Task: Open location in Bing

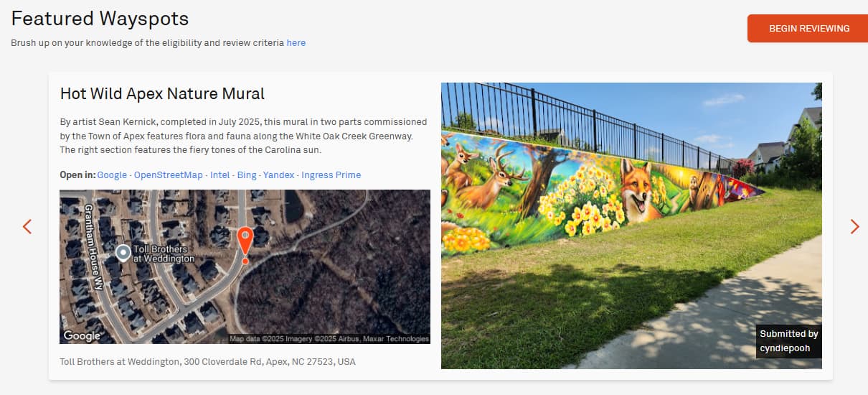Action: (246, 175)
